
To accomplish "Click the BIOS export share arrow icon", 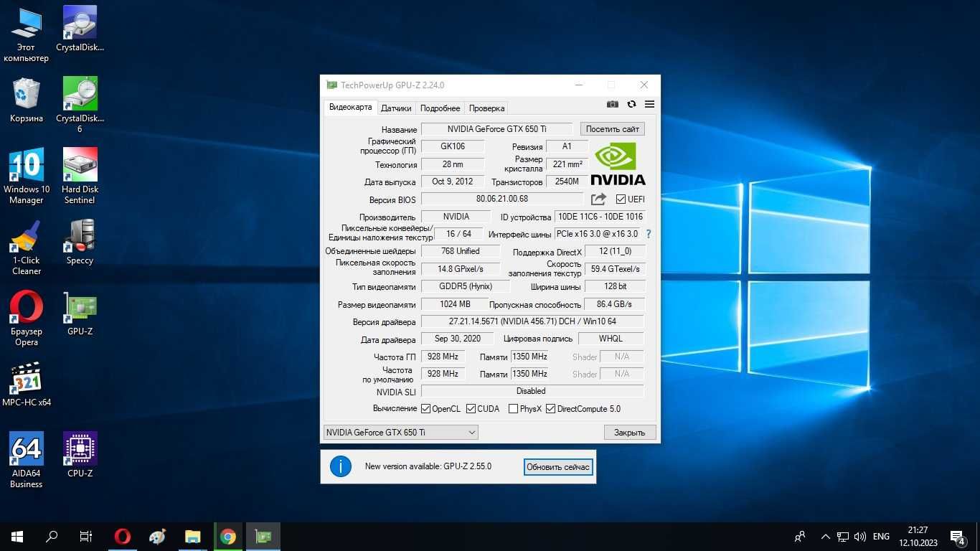I will [x=598, y=199].
